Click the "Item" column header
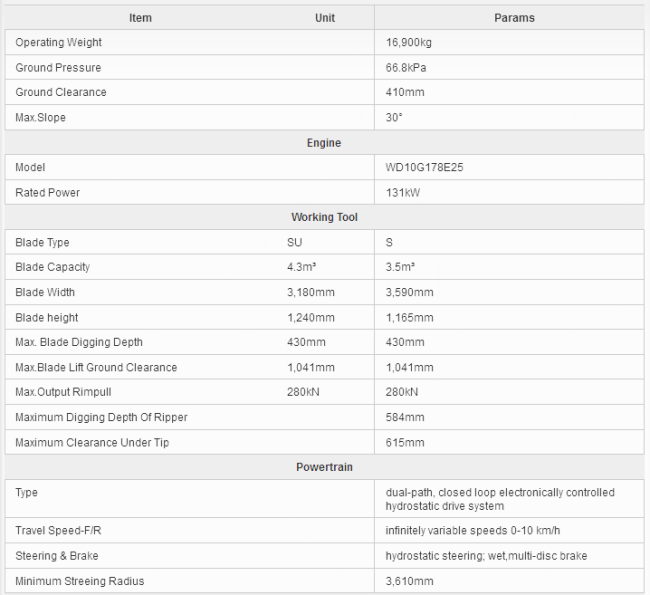This screenshot has height=595, width=650. (x=141, y=18)
